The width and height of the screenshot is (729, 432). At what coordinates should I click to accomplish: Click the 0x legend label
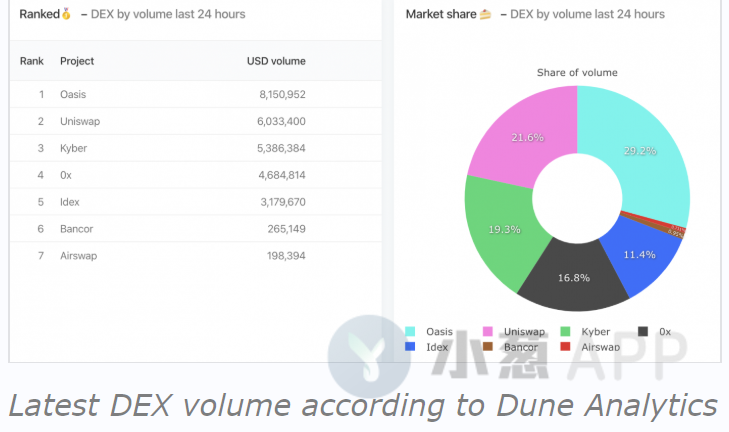pos(665,332)
